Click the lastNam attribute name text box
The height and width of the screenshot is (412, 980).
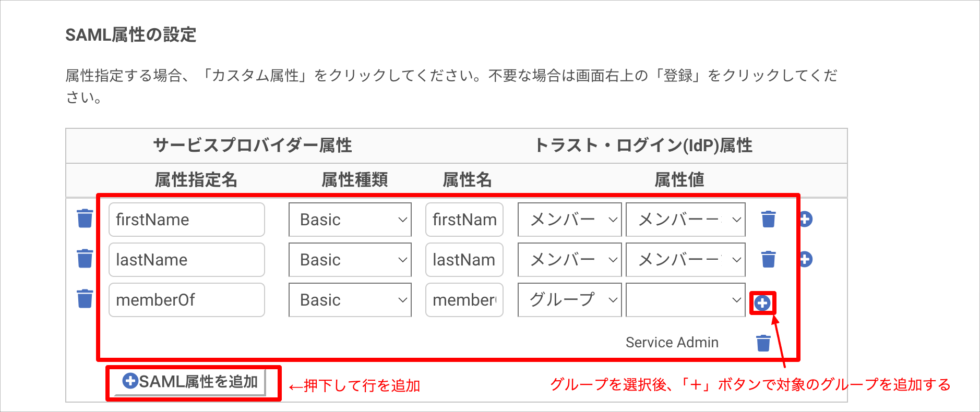(464, 260)
